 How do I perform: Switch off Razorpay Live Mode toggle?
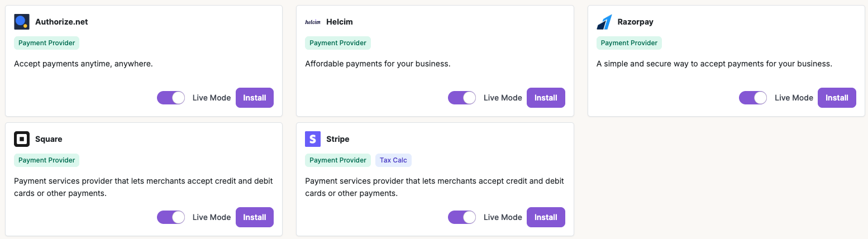[x=753, y=98]
